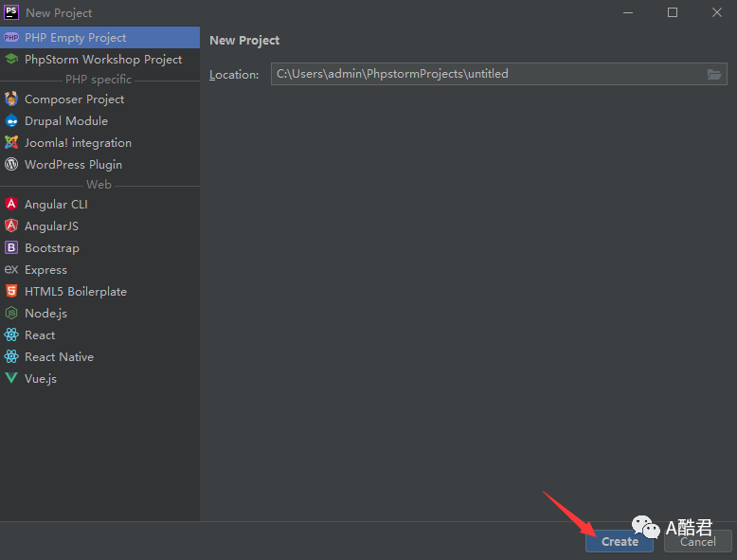
Task: Click the React Native atom icon
Action: click(11, 356)
